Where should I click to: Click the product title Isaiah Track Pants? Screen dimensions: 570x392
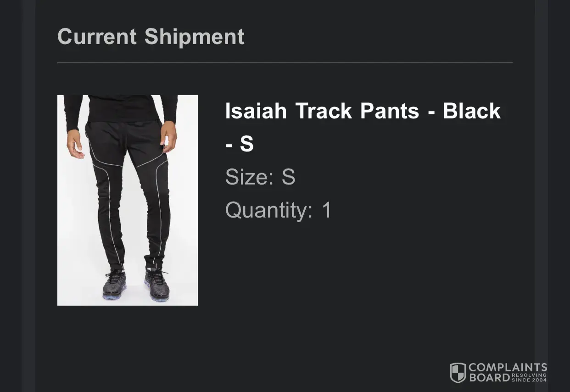tap(363, 111)
